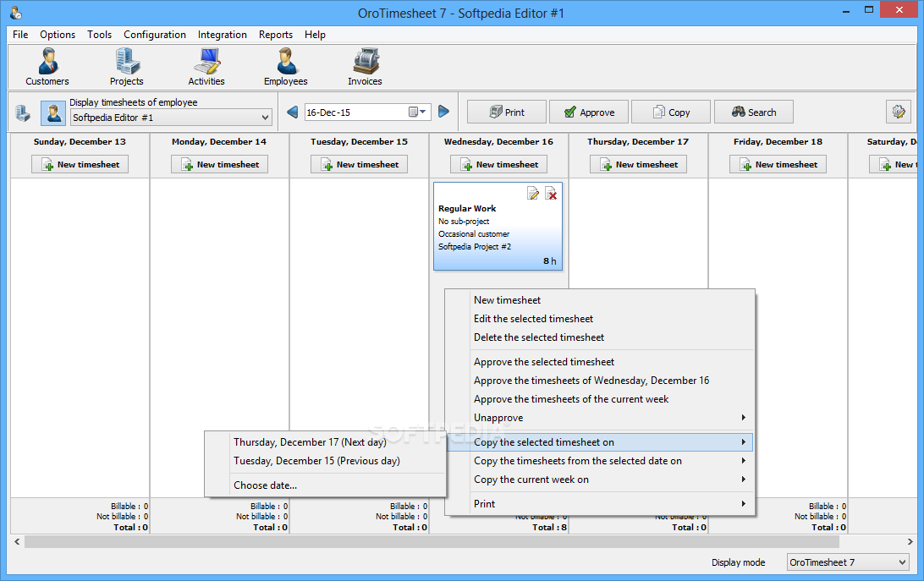The height and width of the screenshot is (581, 924).
Task: Add new timesheet for Monday, December 14
Action: (219, 164)
